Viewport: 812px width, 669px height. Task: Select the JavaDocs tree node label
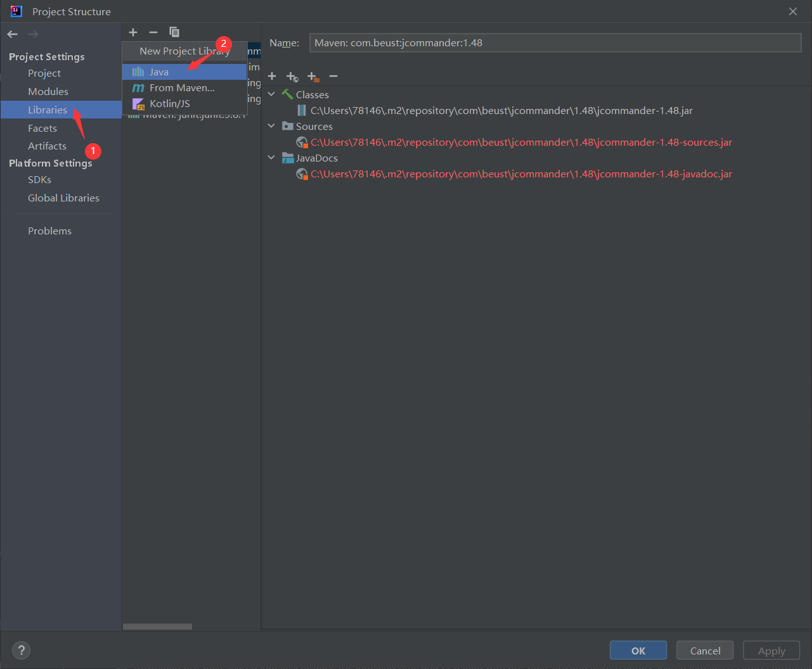(x=317, y=158)
